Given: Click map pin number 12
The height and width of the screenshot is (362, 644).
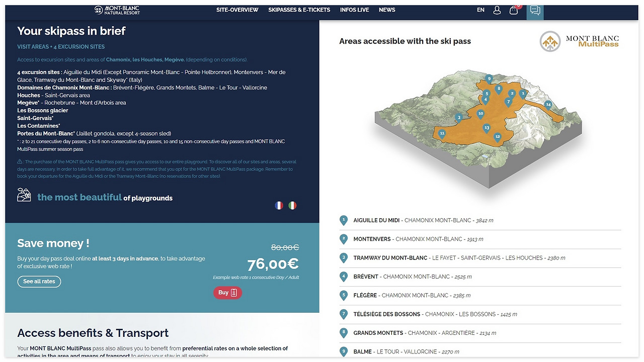Looking at the screenshot, I should (x=498, y=137).
